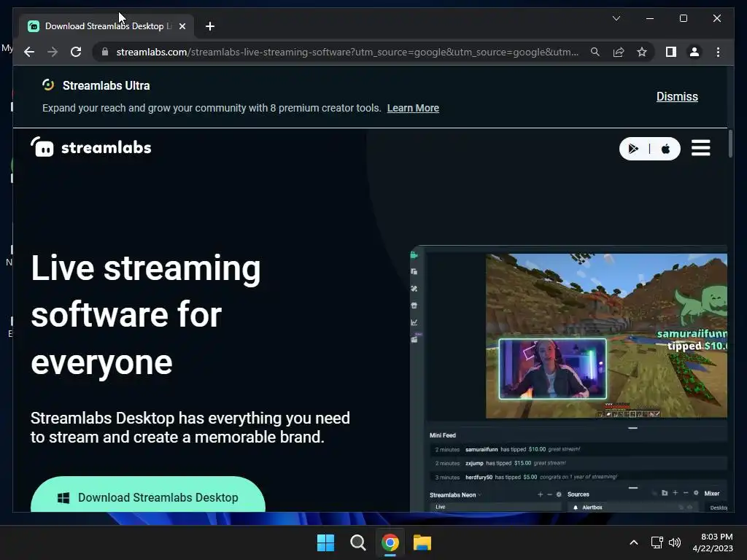Follow the Learn More link

[413, 108]
